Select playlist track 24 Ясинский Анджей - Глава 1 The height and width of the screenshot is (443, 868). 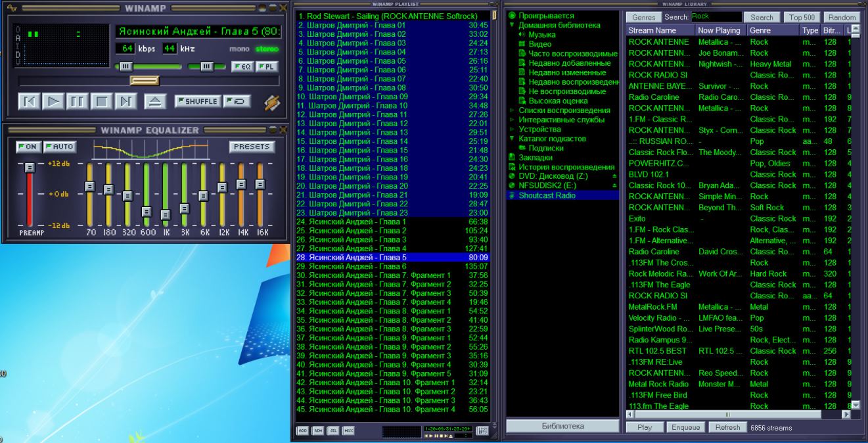pos(393,221)
